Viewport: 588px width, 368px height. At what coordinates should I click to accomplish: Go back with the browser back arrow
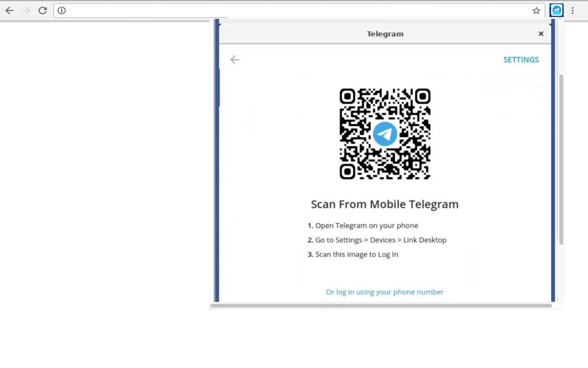click(x=10, y=11)
